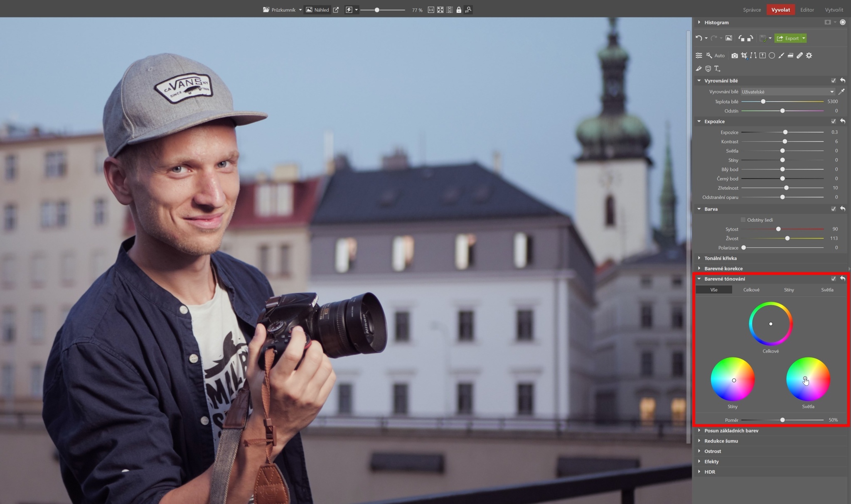Expand Barevné korekce section

pos(699,268)
